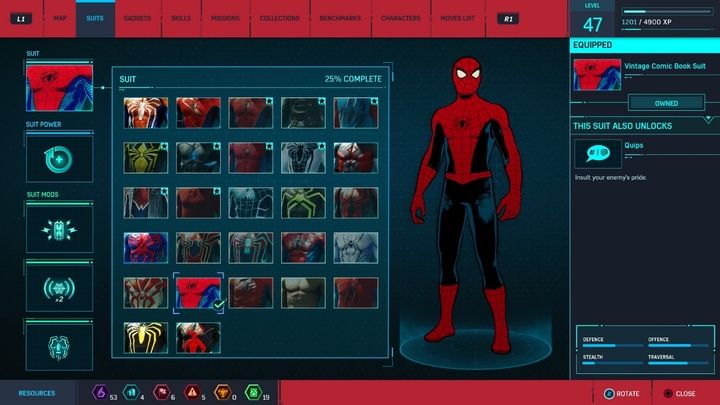Select the Quips speech-bubble power icon
The image size is (720, 405).
[598, 153]
